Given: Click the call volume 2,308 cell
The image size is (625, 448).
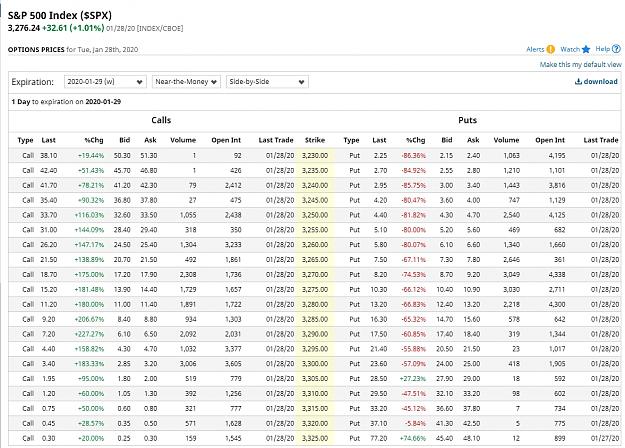Looking at the screenshot, I should (x=188, y=275).
